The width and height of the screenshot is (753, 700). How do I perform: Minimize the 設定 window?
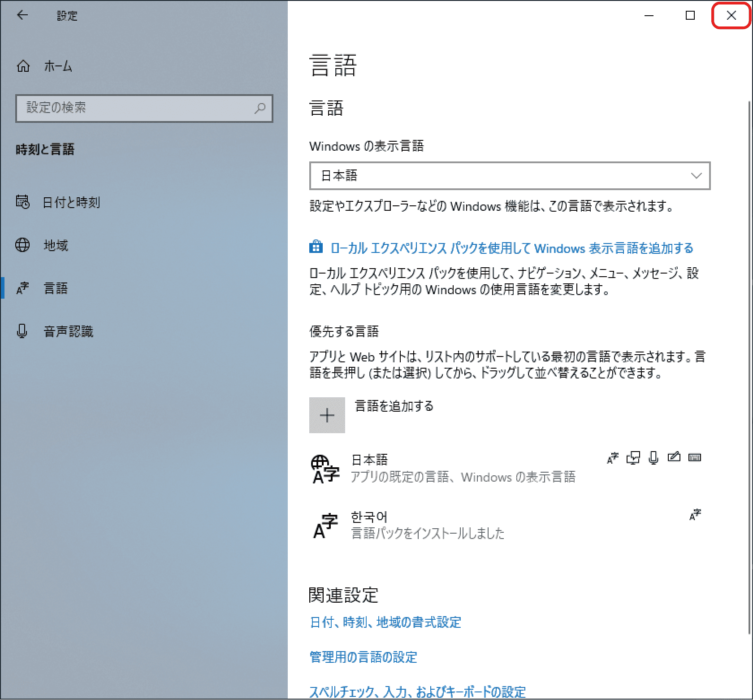(649, 16)
